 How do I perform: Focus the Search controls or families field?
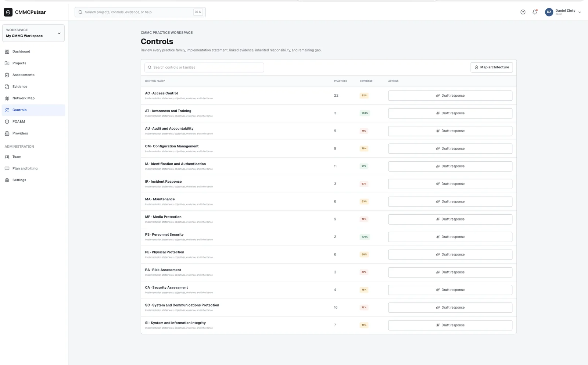204,67
